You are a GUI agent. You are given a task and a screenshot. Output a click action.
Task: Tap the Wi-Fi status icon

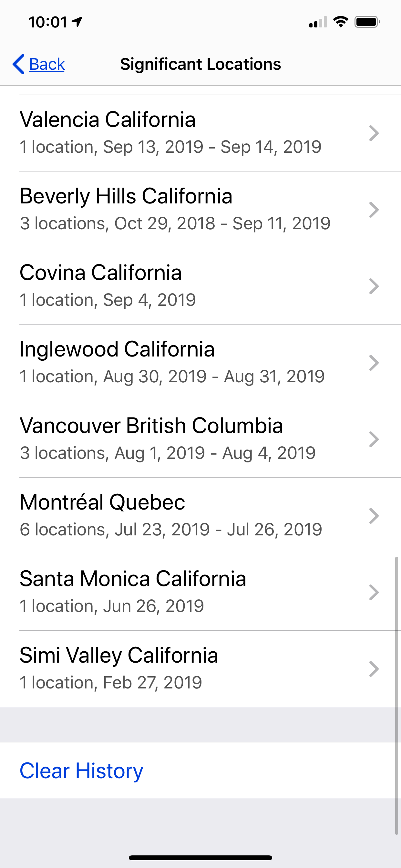pyautogui.click(x=340, y=22)
